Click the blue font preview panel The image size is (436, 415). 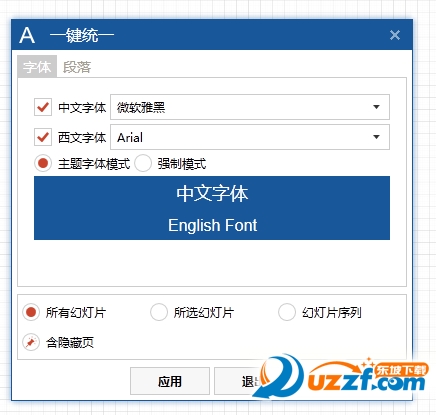tap(212, 208)
